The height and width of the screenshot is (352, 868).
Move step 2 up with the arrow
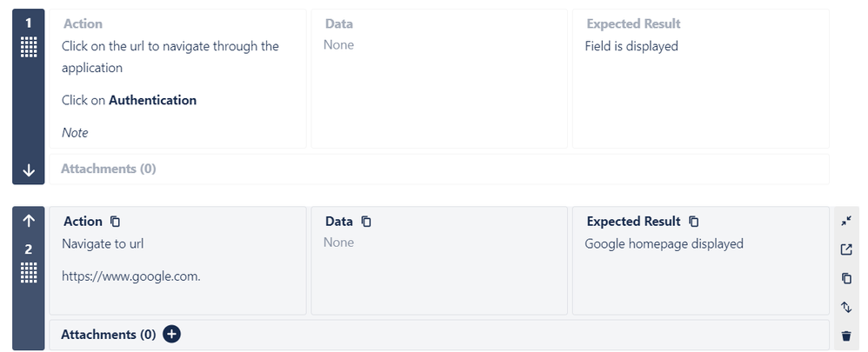click(29, 221)
